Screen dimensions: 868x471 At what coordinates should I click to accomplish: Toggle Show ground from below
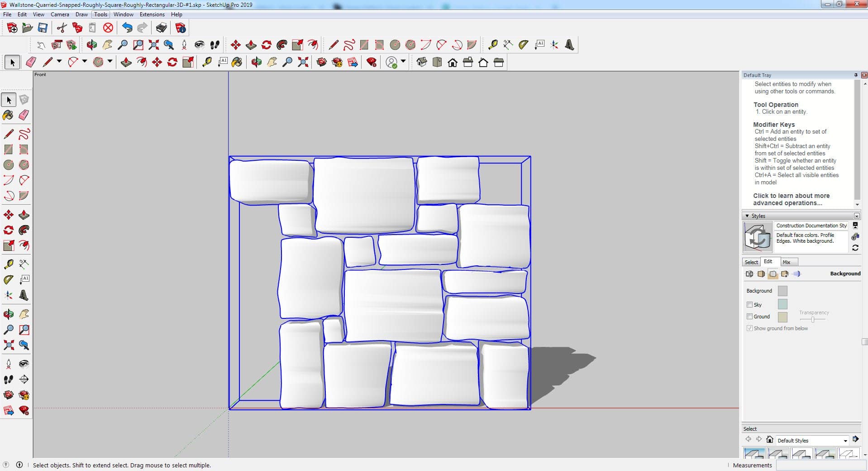point(749,328)
